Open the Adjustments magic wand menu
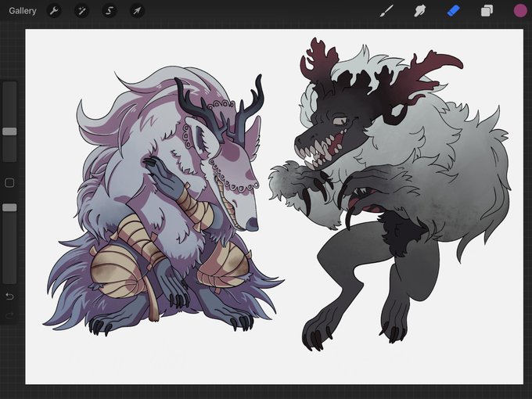The width and height of the screenshot is (532, 399). point(82,11)
